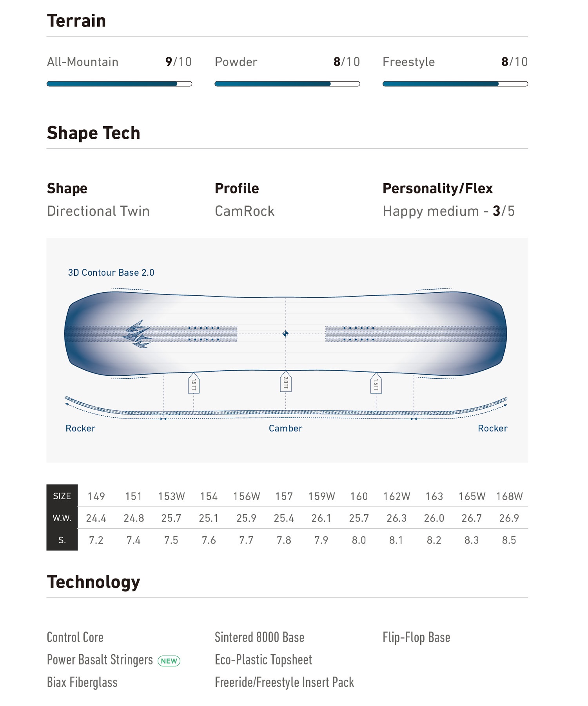Click the center 2.0 contour tag marker
Viewport: 588px width, 706px height.
286,381
